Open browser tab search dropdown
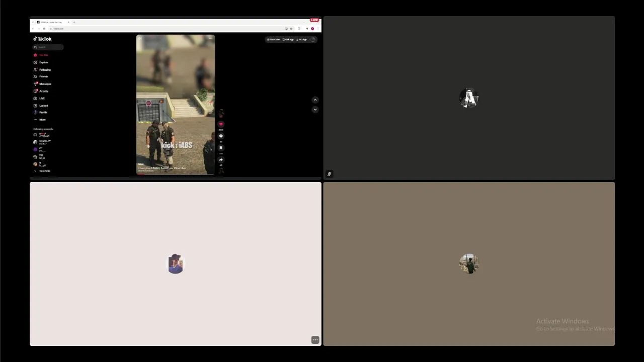The image size is (644, 362). click(33, 22)
